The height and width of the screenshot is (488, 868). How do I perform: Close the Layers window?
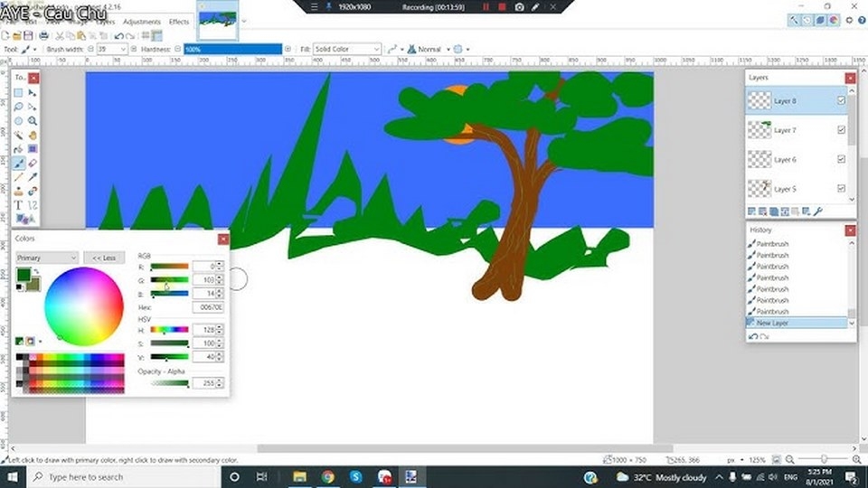coord(850,78)
